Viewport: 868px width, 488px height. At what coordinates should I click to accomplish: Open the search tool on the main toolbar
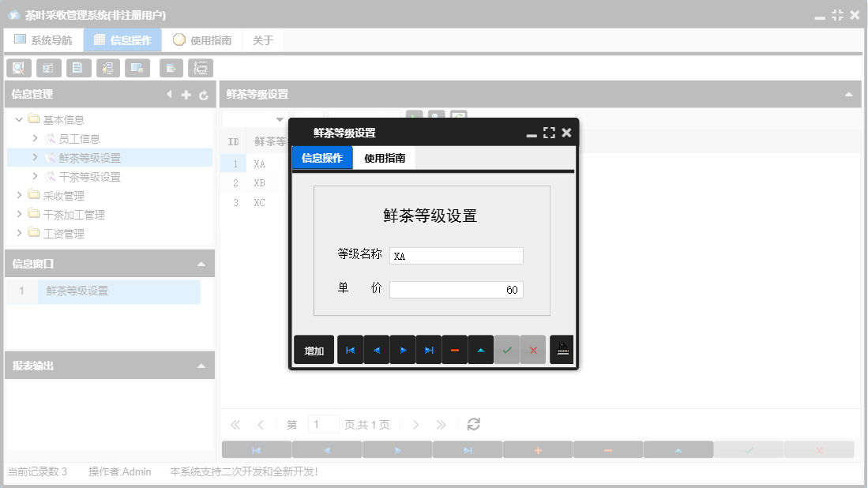click(x=18, y=68)
